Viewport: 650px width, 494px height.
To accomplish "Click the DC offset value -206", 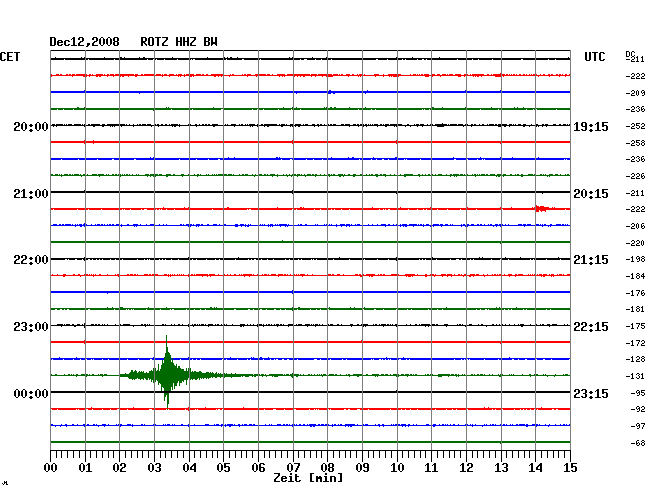I will point(635,226).
